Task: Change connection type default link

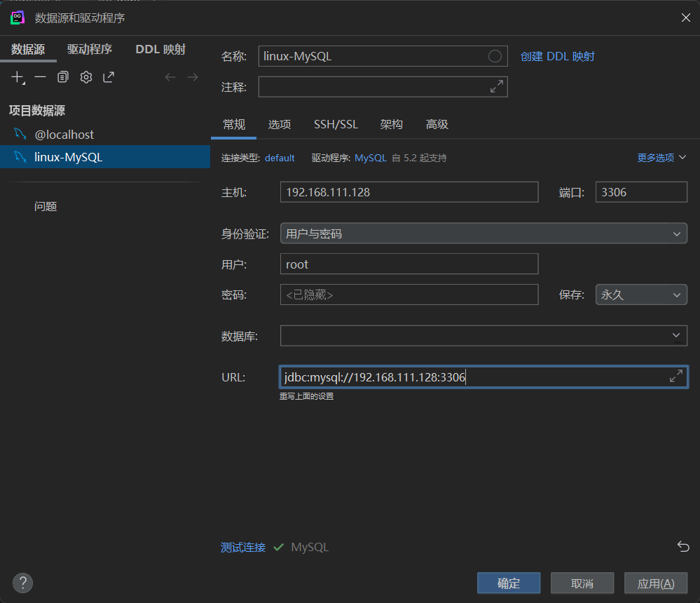Action: pyautogui.click(x=280, y=158)
